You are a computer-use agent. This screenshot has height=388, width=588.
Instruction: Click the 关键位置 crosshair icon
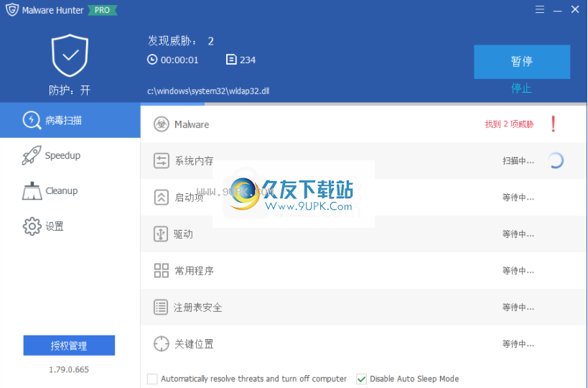(162, 343)
